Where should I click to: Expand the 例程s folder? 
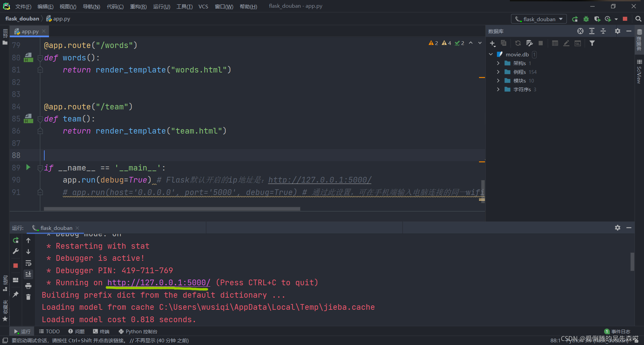coord(498,72)
